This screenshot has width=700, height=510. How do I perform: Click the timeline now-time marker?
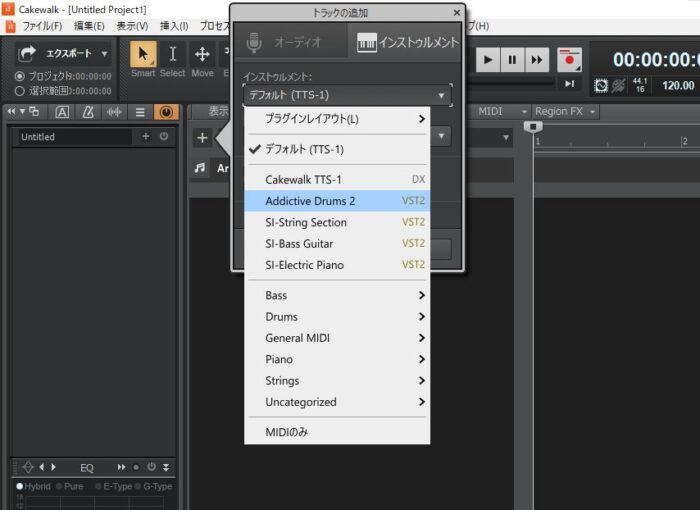click(x=533, y=127)
